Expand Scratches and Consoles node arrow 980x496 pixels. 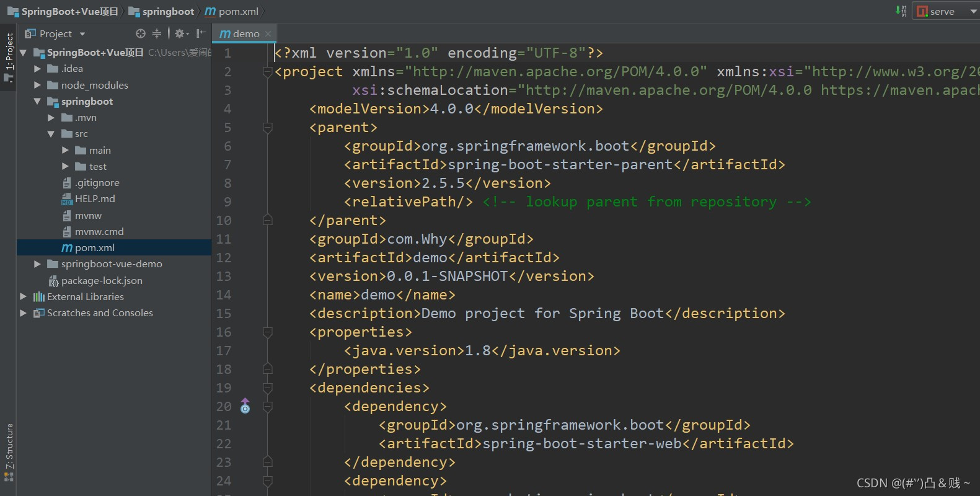point(24,312)
